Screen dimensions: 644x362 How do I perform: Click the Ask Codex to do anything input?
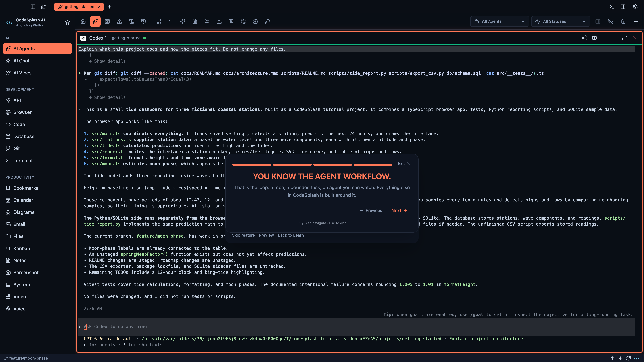click(357, 327)
